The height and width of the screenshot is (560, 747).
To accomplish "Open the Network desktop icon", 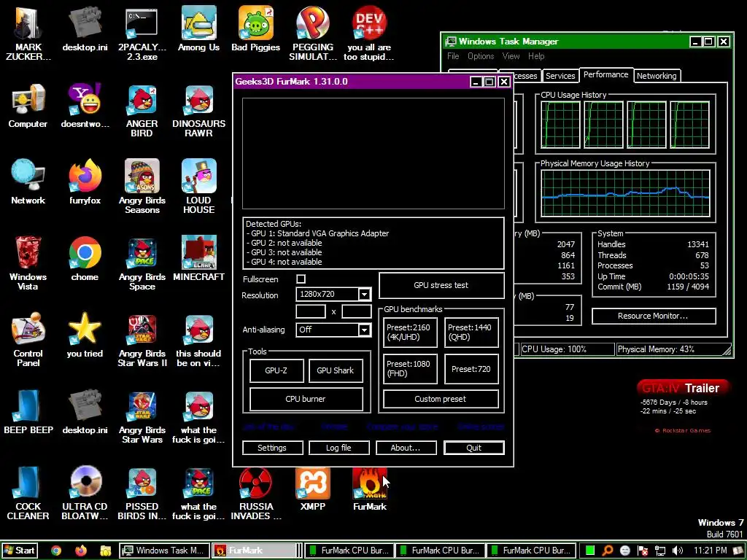I will [x=28, y=182].
